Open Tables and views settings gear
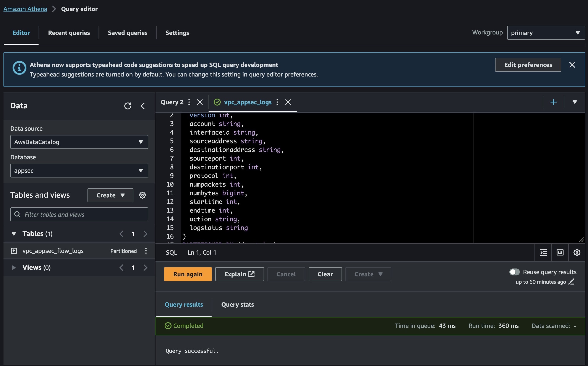 tap(143, 195)
